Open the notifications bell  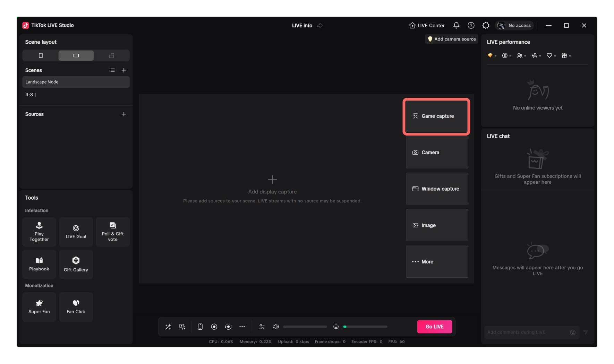pos(456,25)
